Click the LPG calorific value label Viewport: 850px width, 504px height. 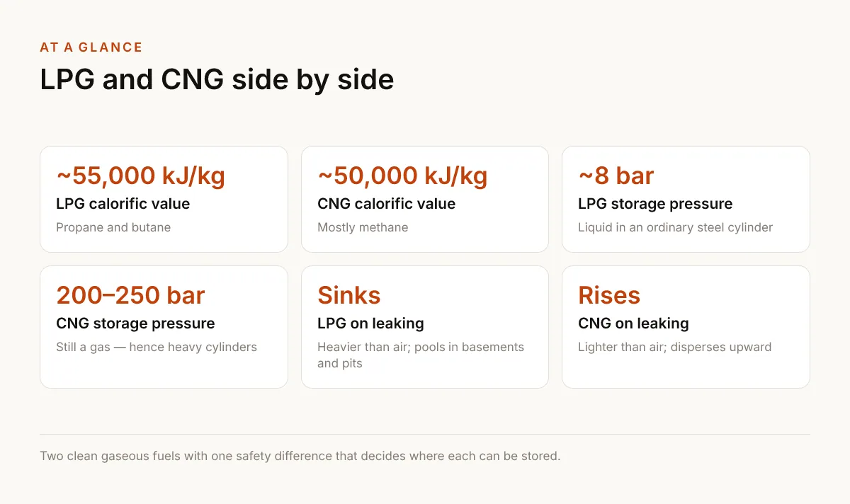pos(123,204)
